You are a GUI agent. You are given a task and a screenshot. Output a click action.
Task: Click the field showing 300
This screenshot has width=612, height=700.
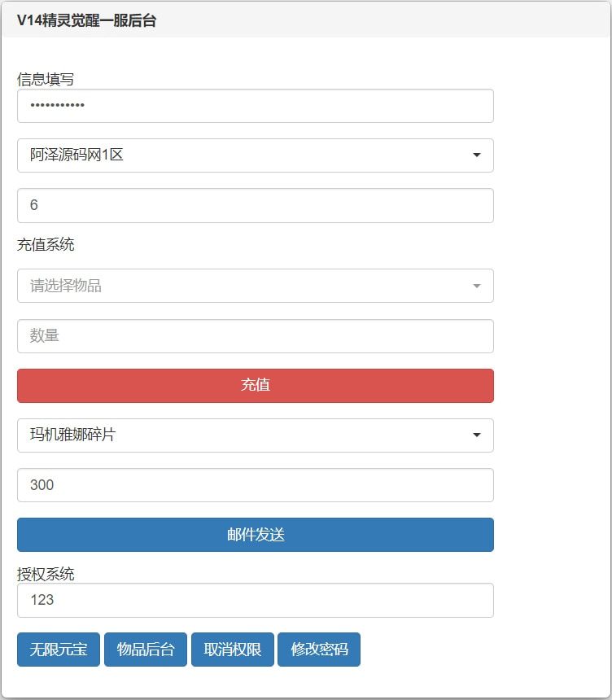[255, 485]
